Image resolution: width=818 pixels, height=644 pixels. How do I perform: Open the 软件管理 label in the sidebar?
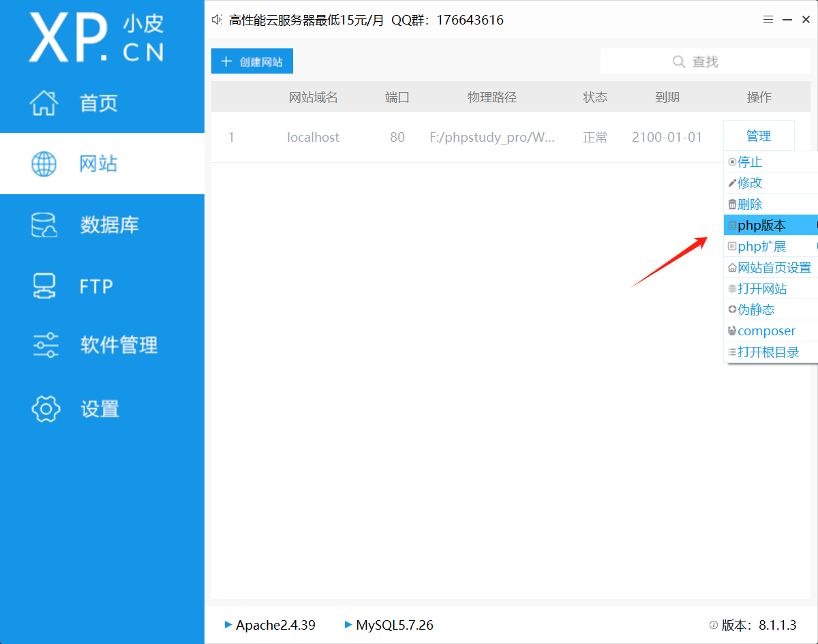click(119, 346)
